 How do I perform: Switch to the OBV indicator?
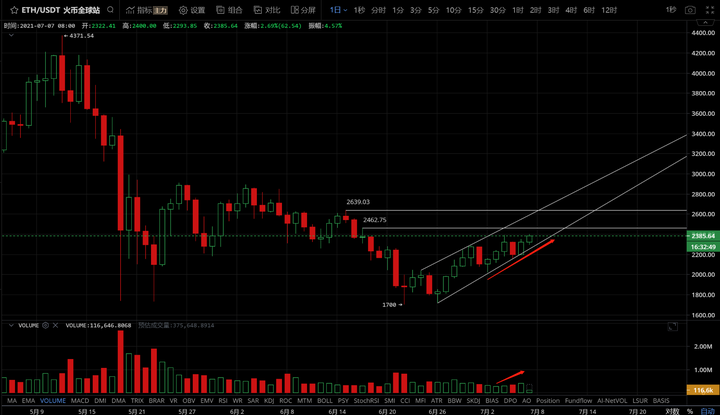(189, 400)
